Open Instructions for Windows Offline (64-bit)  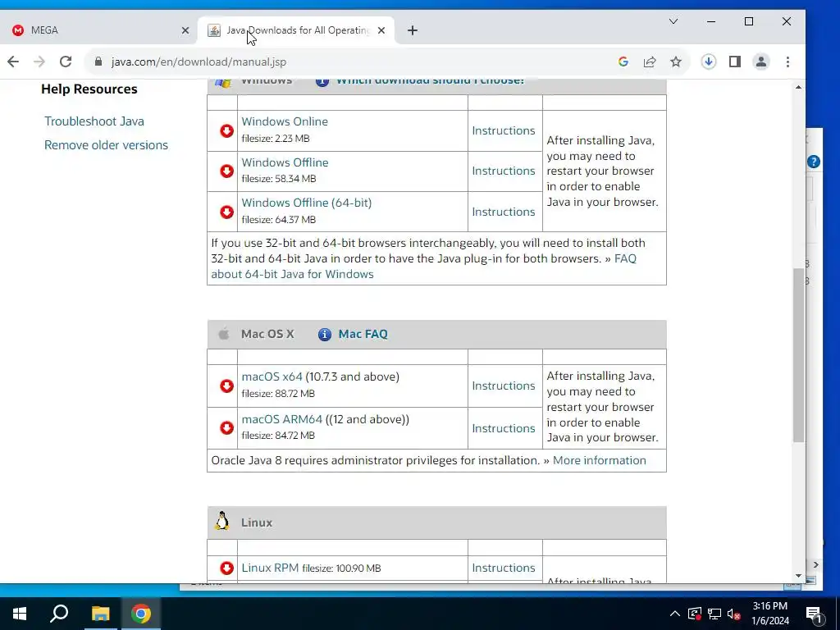tap(504, 212)
